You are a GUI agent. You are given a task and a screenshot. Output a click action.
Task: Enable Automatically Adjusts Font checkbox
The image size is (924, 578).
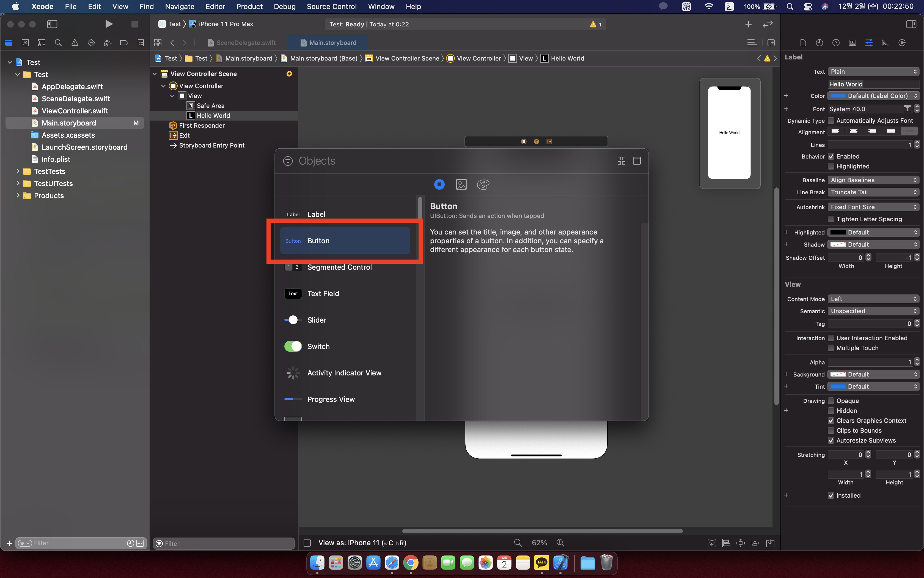831,121
